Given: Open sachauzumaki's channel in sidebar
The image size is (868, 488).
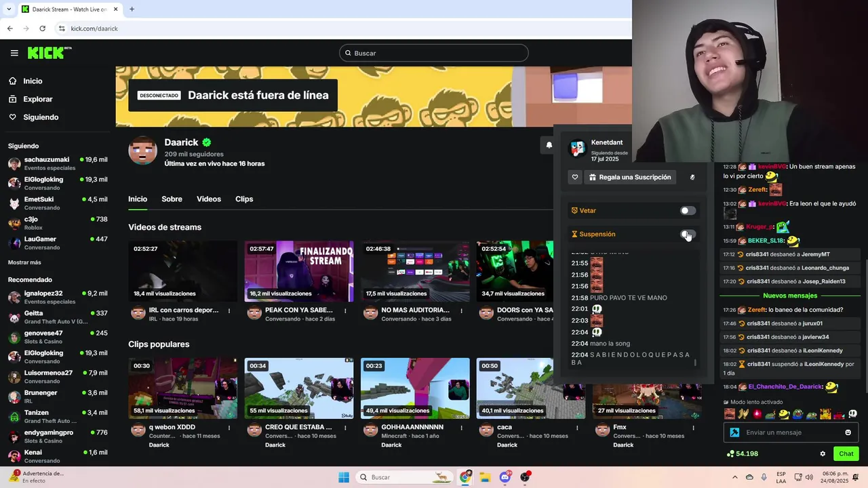Looking at the screenshot, I should [x=58, y=163].
